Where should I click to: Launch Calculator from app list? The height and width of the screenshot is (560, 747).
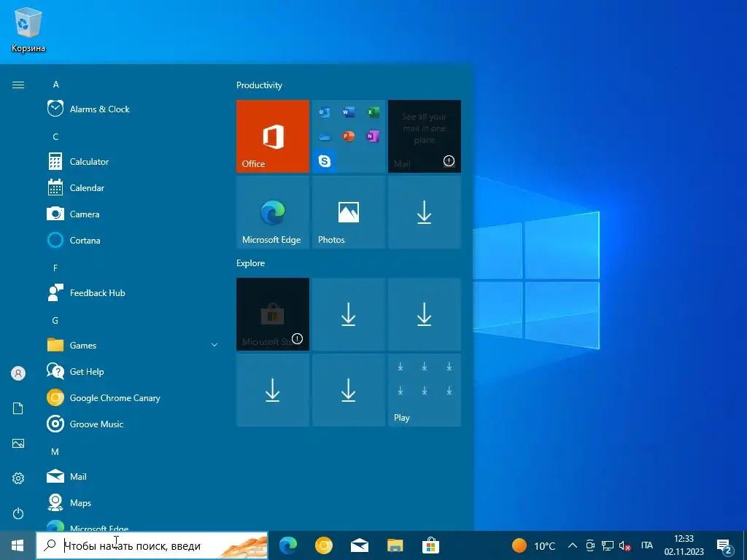click(x=133, y=161)
